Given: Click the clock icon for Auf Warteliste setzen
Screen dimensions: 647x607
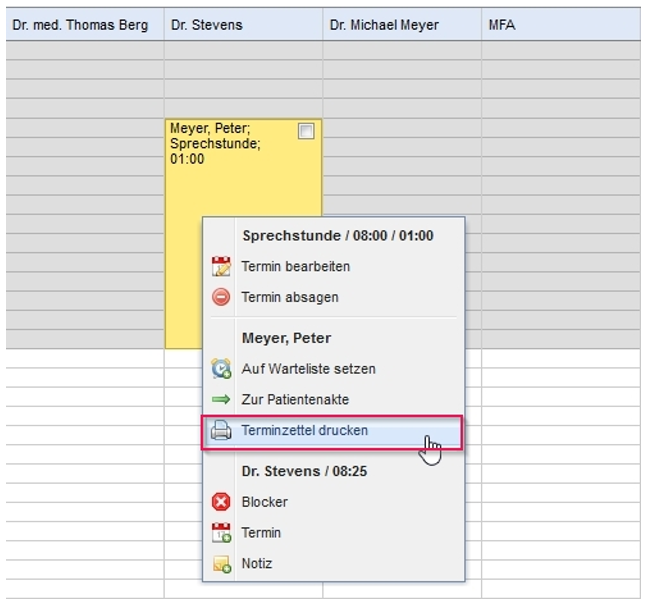Looking at the screenshot, I should point(221,369).
